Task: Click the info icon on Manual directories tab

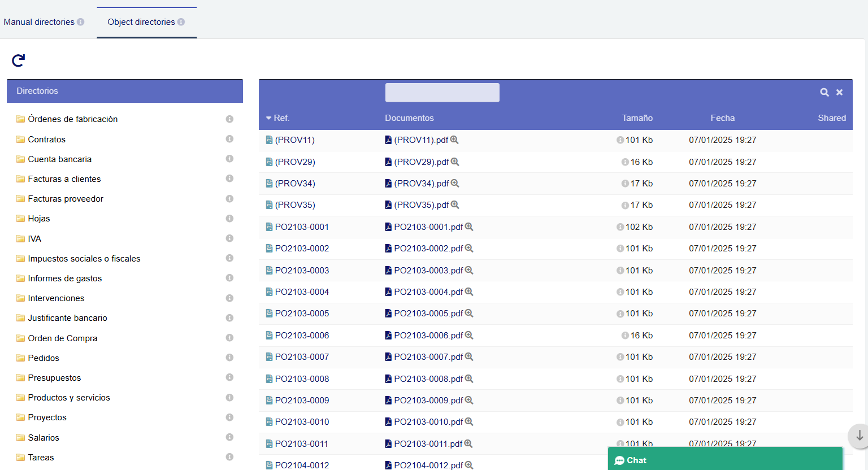Action: coord(81,22)
